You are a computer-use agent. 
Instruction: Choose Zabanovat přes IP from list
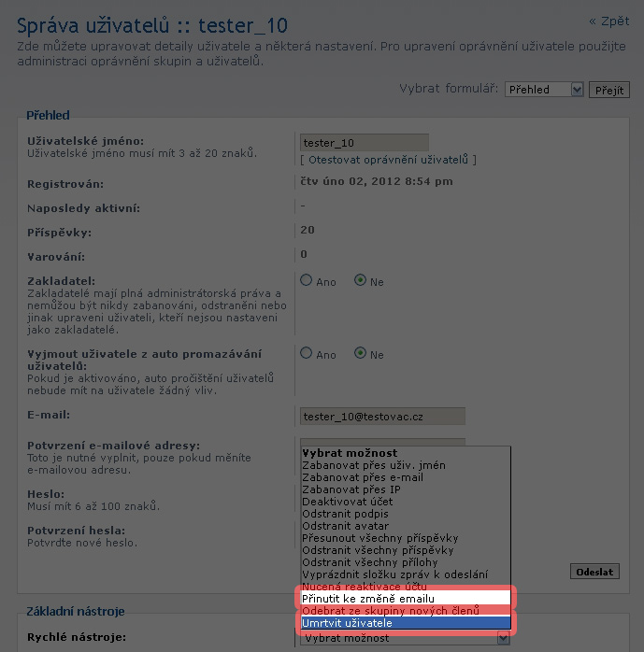point(406,489)
